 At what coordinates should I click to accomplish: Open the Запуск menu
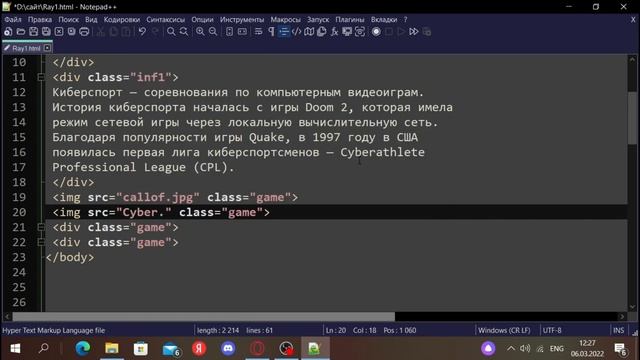[318, 19]
